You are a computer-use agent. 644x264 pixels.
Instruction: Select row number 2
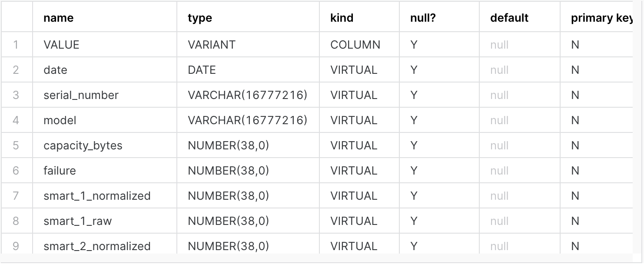pos(17,70)
